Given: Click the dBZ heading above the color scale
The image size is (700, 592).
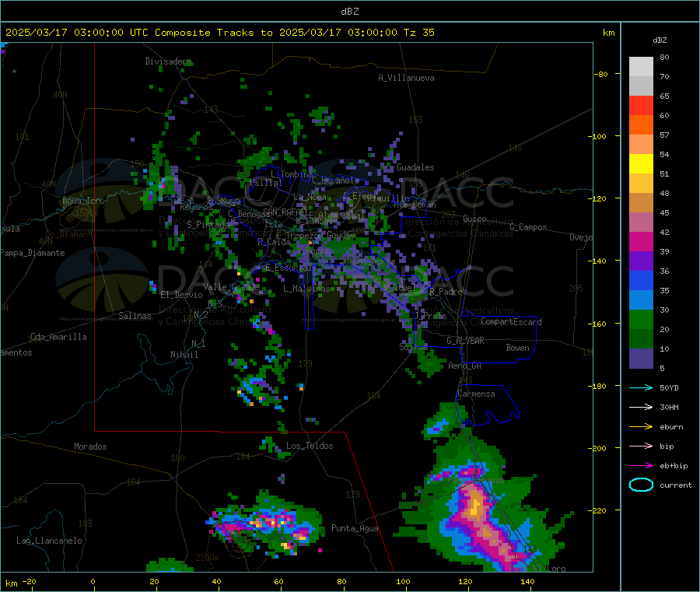Looking at the screenshot, I should coord(660,40).
